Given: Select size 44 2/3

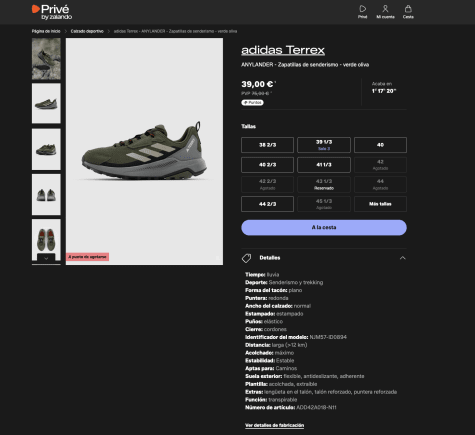Looking at the screenshot, I should pyautogui.click(x=267, y=204).
